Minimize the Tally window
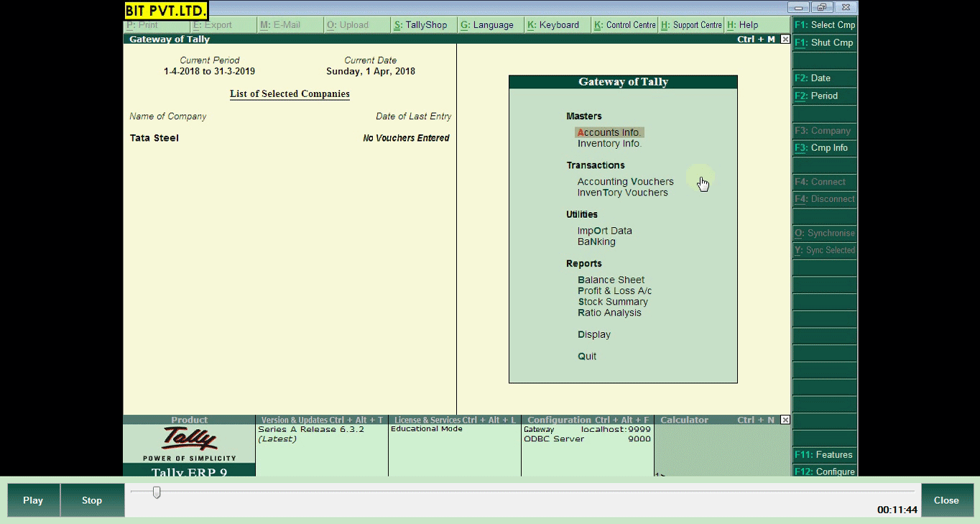Viewport: 980px width, 524px height. tap(799, 8)
